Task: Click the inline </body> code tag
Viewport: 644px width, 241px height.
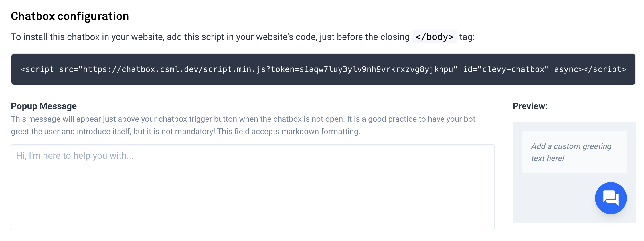Action: pyautogui.click(x=434, y=37)
